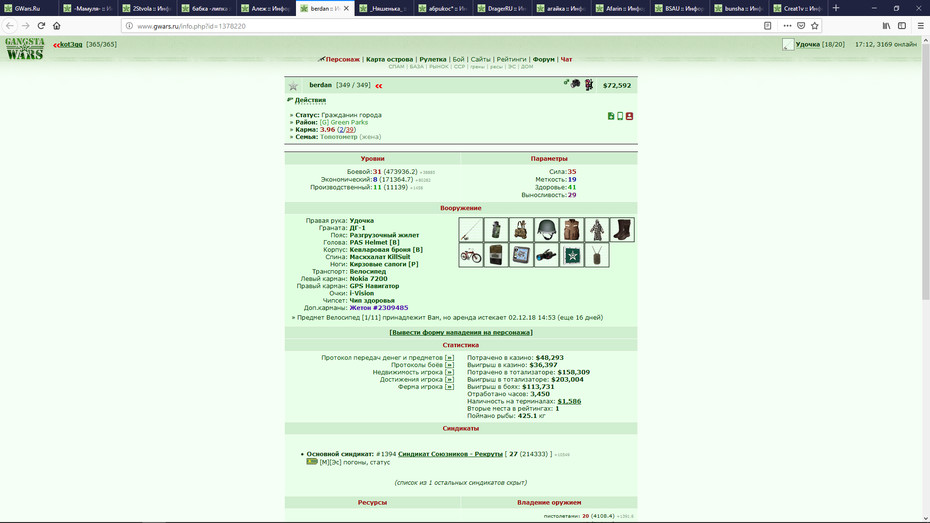
Task: Open the i-Vision goggles item thumbnail
Action: coord(546,255)
